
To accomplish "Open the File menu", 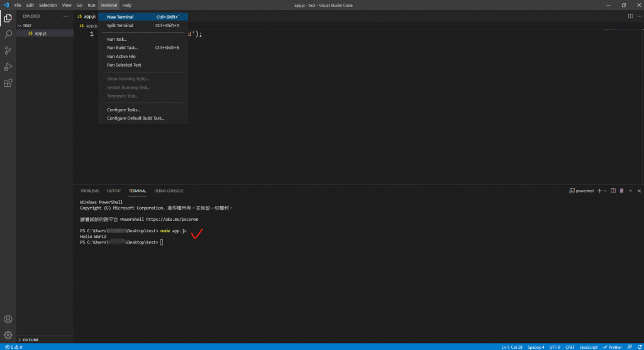I will pyautogui.click(x=18, y=5).
